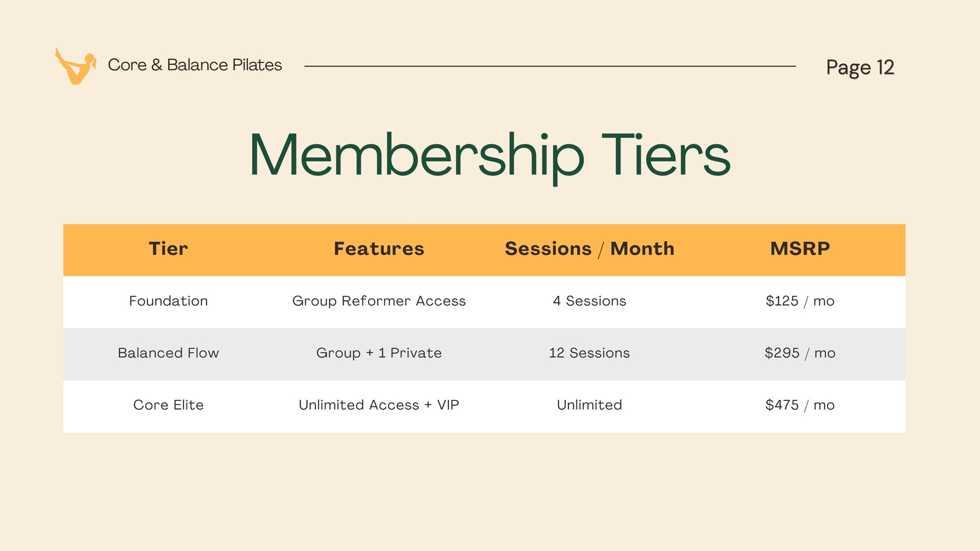This screenshot has height=551, width=980.
Task: Select the 12 Sessions cell
Action: [x=589, y=353]
